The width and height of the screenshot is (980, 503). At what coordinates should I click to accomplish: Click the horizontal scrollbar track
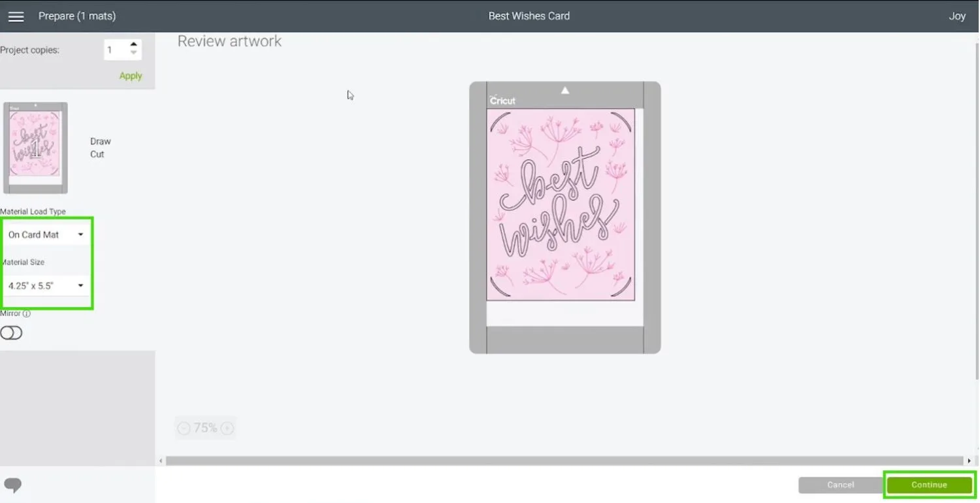(x=564, y=461)
